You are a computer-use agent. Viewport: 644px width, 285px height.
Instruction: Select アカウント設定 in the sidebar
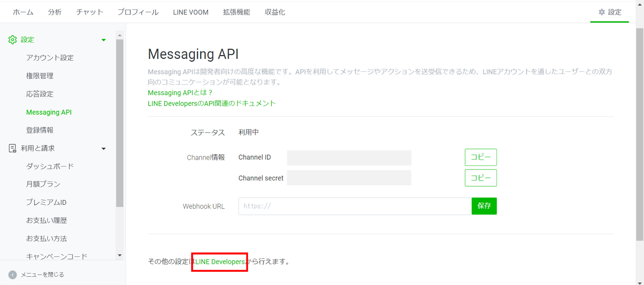coord(50,57)
